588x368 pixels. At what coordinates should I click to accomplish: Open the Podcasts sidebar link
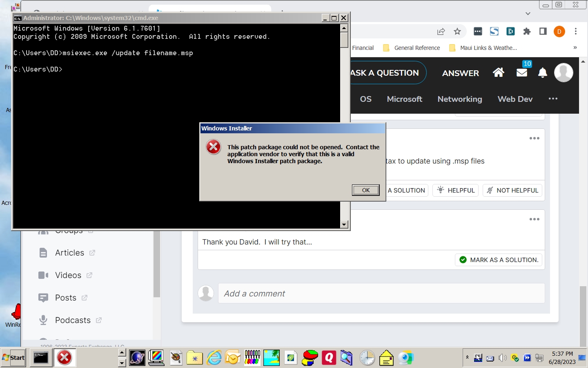(73, 320)
